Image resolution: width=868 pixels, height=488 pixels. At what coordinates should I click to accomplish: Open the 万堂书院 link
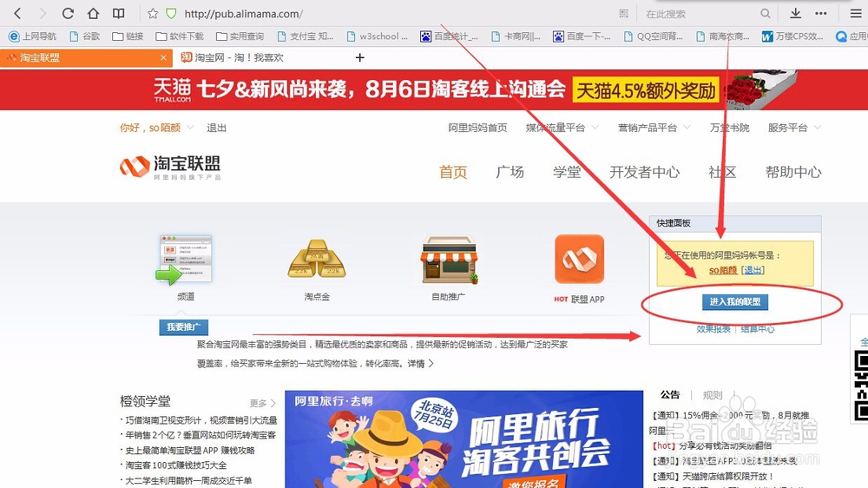click(x=730, y=128)
